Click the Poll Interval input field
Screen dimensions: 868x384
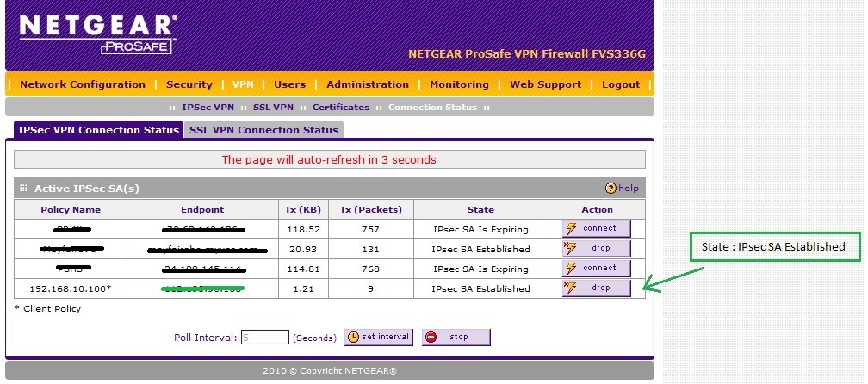pyautogui.click(x=265, y=337)
